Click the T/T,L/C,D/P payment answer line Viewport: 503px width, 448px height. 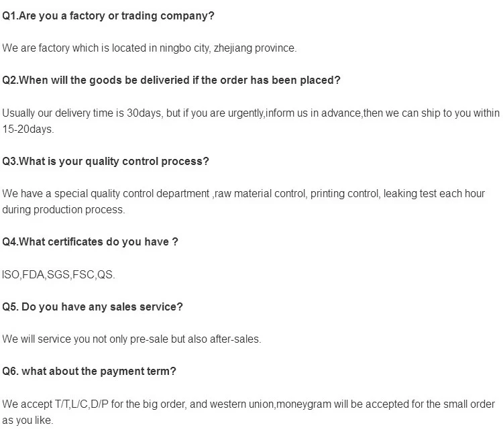tap(249, 404)
